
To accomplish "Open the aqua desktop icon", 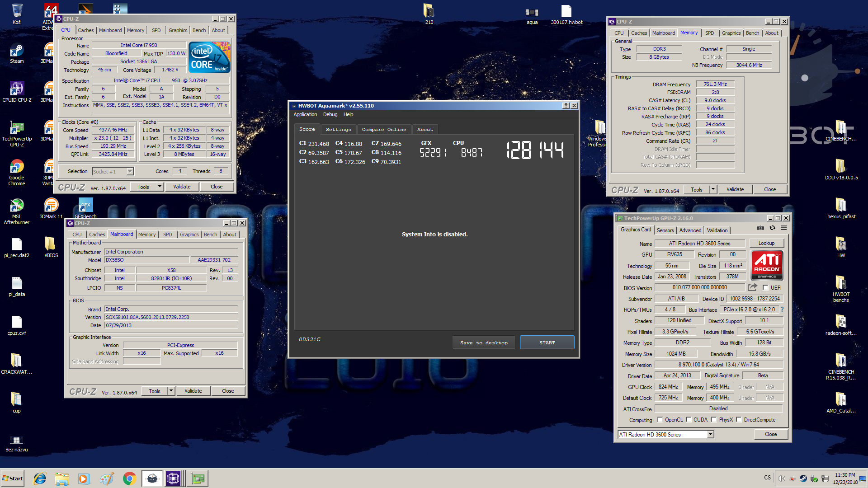I will (532, 15).
